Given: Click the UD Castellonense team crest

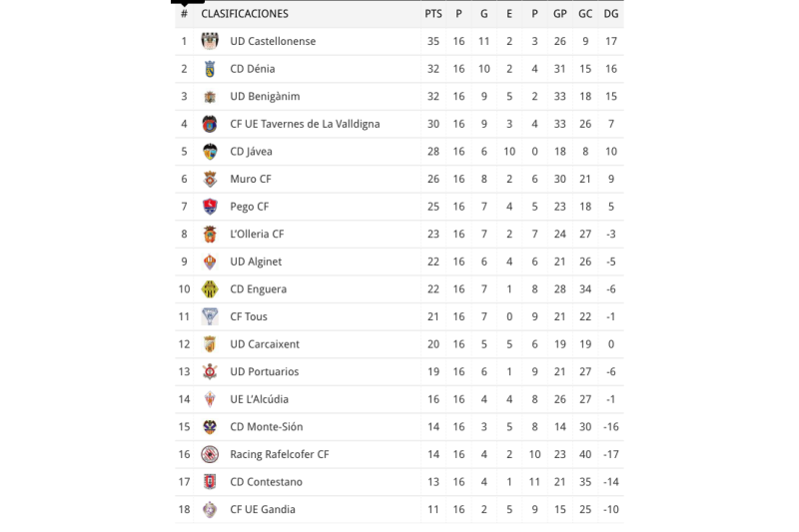Looking at the screenshot, I should (x=210, y=41).
